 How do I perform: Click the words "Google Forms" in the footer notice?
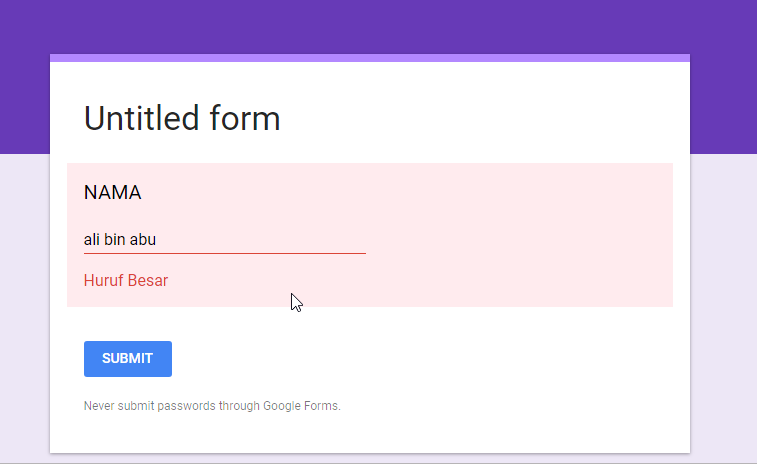(301, 406)
